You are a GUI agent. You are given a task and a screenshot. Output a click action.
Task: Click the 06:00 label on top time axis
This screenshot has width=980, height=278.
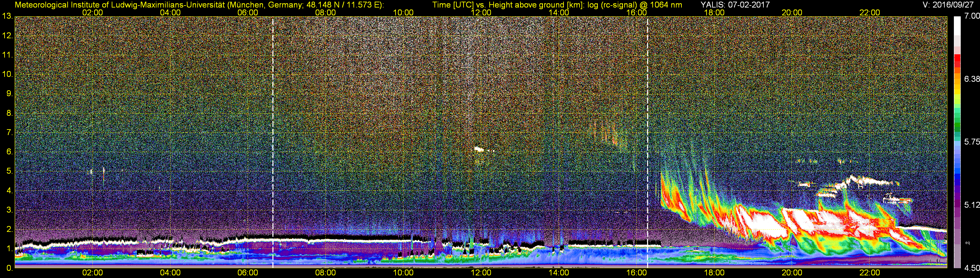pos(248,12)
